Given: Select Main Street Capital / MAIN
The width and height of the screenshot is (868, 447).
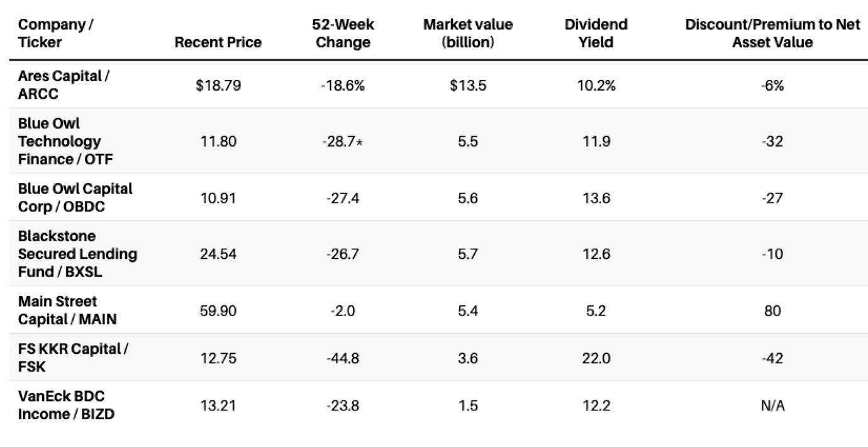Looking at the screenshot, I should [67, 310].
